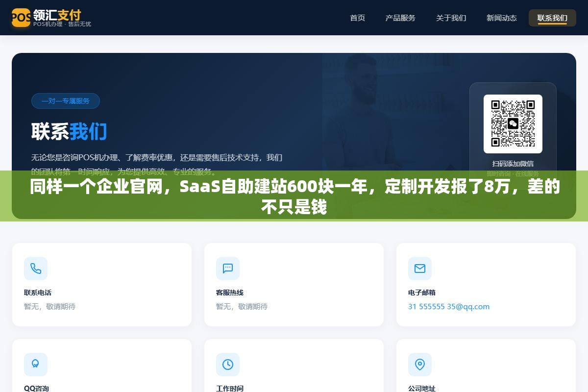The height and width of the screenshot is (392, 588).
Task: Click the 联系我们 hero heading
Action: (69, 131)
